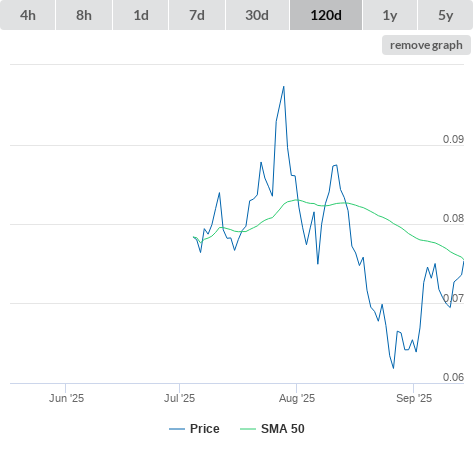
Task: Click the lowest point of price line
Action: 393,368
